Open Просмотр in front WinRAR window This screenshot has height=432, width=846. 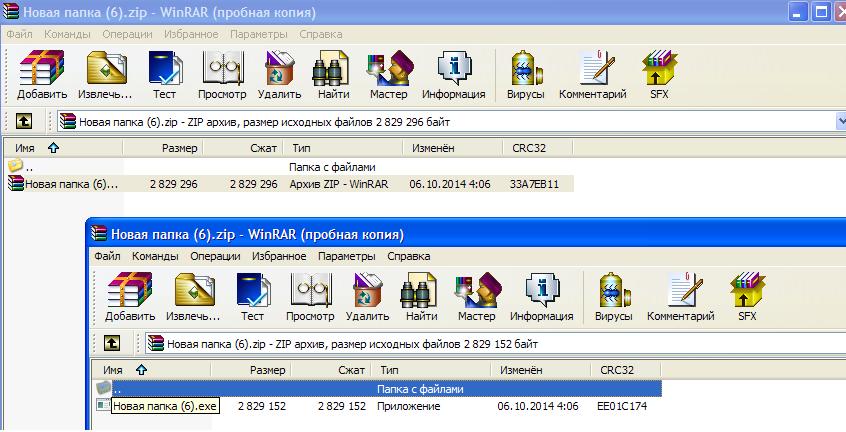tap(310, 297)
